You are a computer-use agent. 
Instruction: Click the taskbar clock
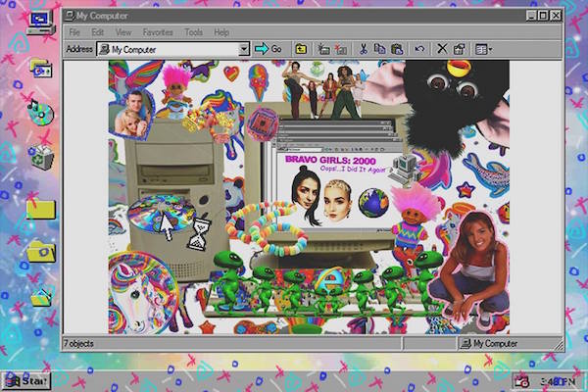click(559, 381)
